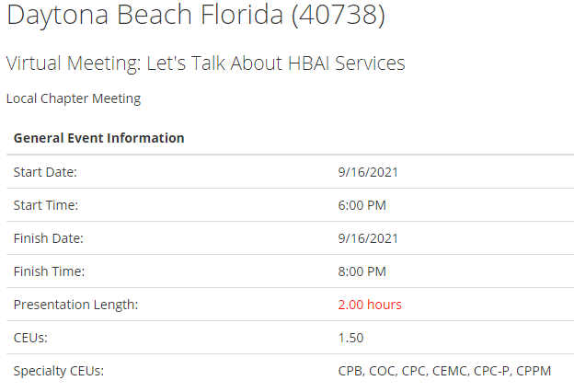Click the Start Date label
The width and height of the screenshot is (574, 392).
tap(45, 172)
